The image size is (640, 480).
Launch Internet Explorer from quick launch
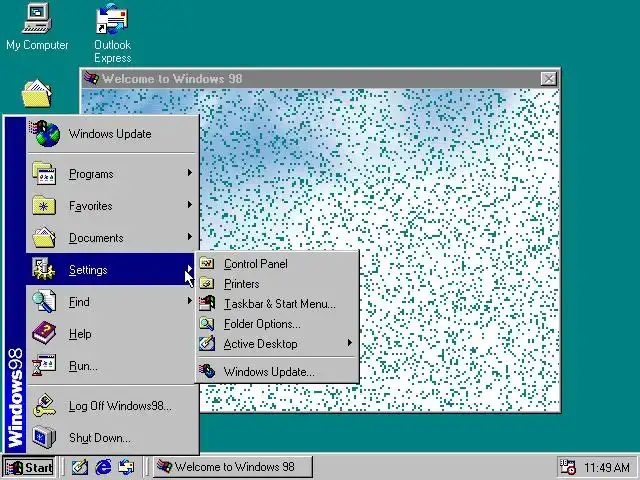click(x=103, y=467)
